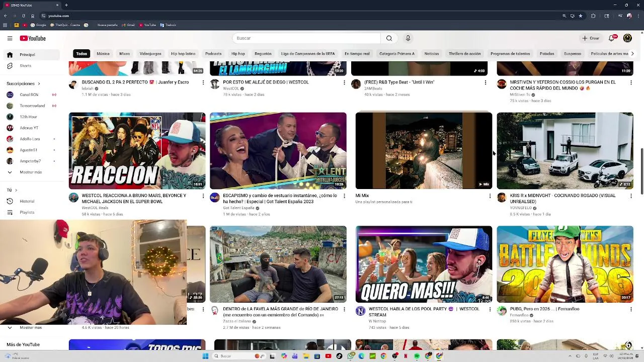Open Netflix from the Windows taskbar
Screen dimensions: 644x362
pyautogui.click(x=406, y=356)
